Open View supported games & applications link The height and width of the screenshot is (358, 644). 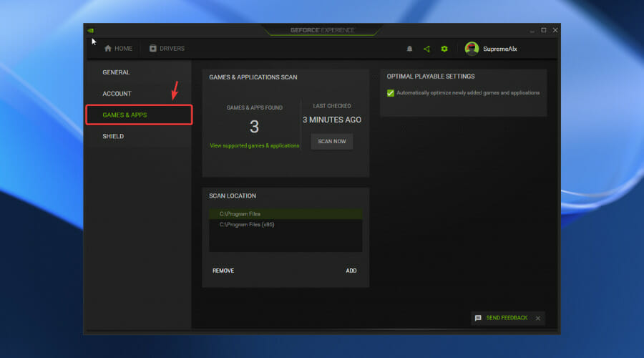255,145
